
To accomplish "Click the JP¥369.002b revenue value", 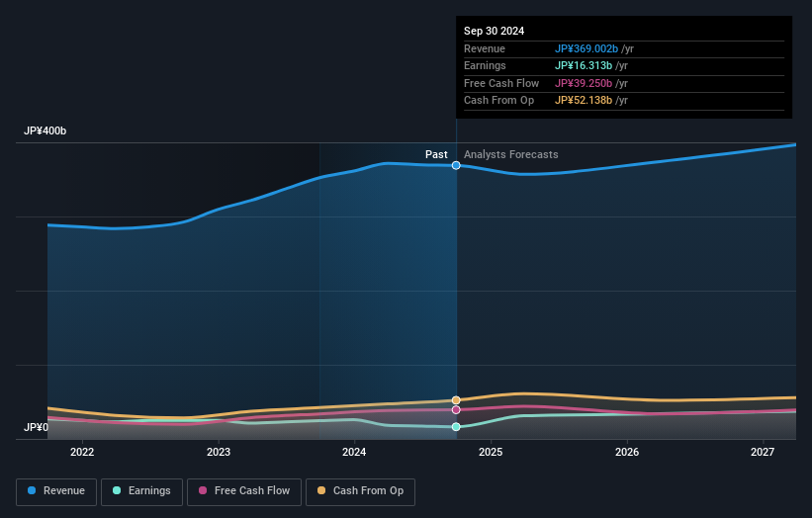I will [x=586, y=48].
